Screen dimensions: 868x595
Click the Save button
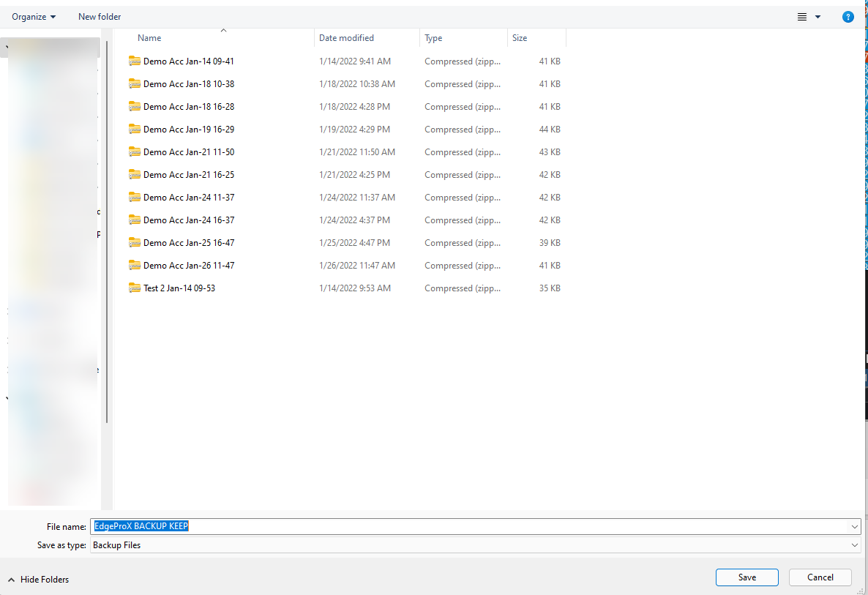coord(747,577)
